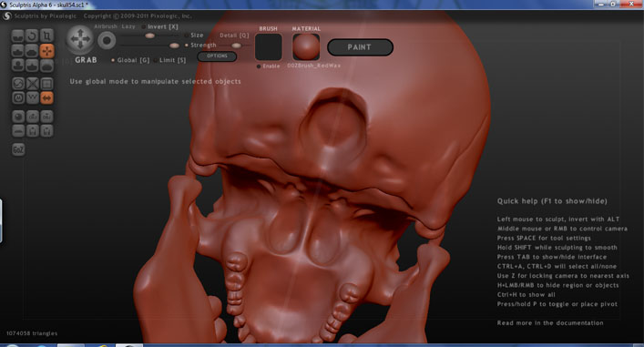Click 'Quick help (F1 to show/hide)' heading
This screenshot has width=644, height=347.
pos(552,200)
